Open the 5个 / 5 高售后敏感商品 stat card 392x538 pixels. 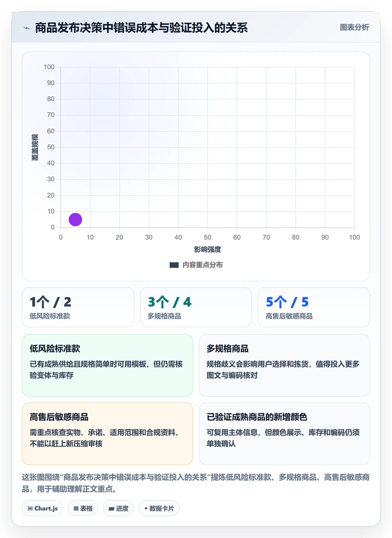point(314,307)
